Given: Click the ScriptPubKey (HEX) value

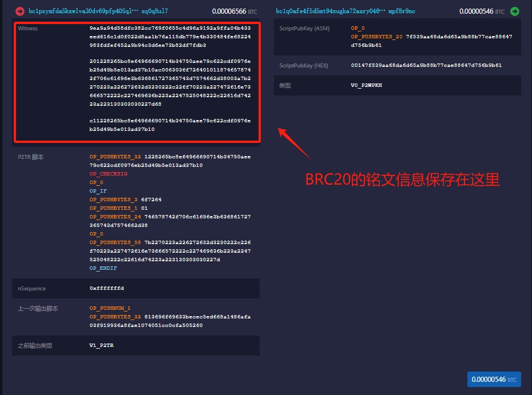Looking at the screenshot, I should 426,65.
